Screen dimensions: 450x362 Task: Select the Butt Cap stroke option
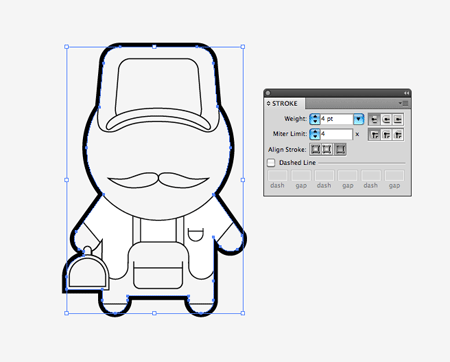(375, 119)
